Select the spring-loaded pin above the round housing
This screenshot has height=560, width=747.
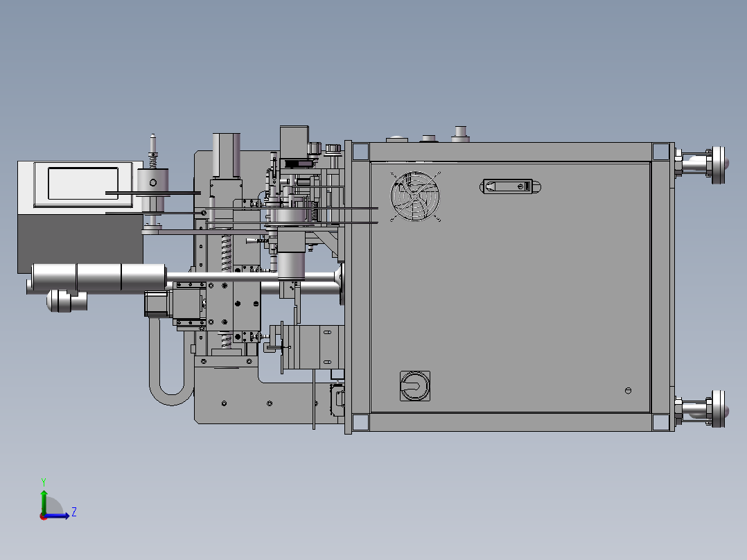point(152,150)
